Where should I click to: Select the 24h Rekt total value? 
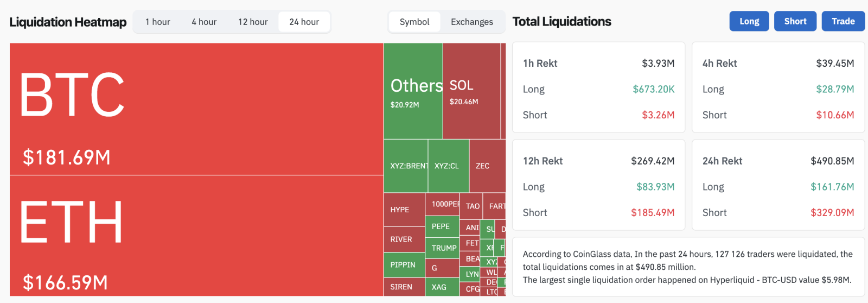[832, 161]
